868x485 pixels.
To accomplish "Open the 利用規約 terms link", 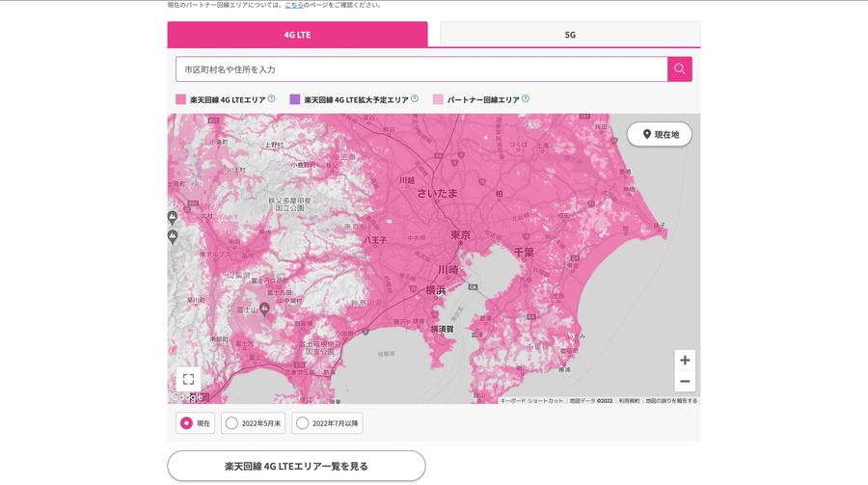I will [629, 400].
